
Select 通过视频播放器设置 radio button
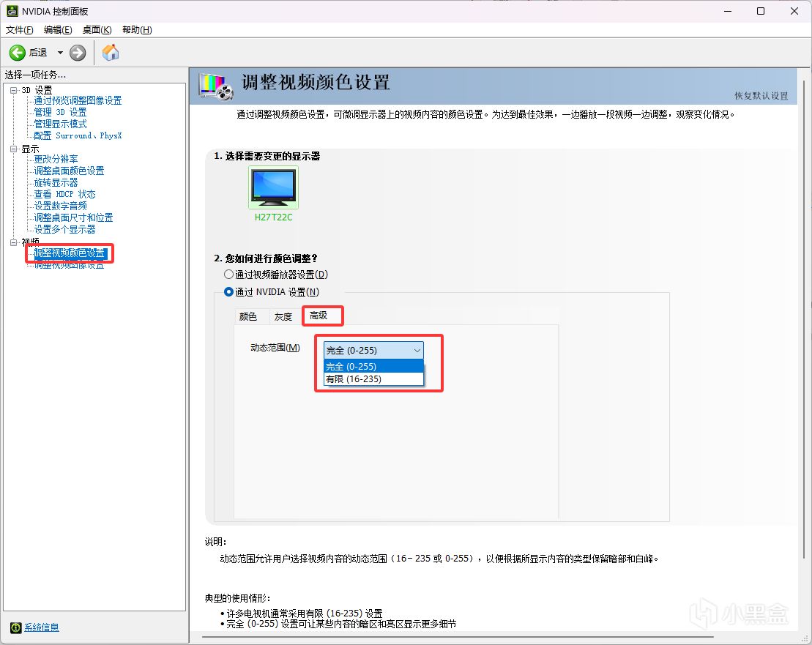point(228,275)
